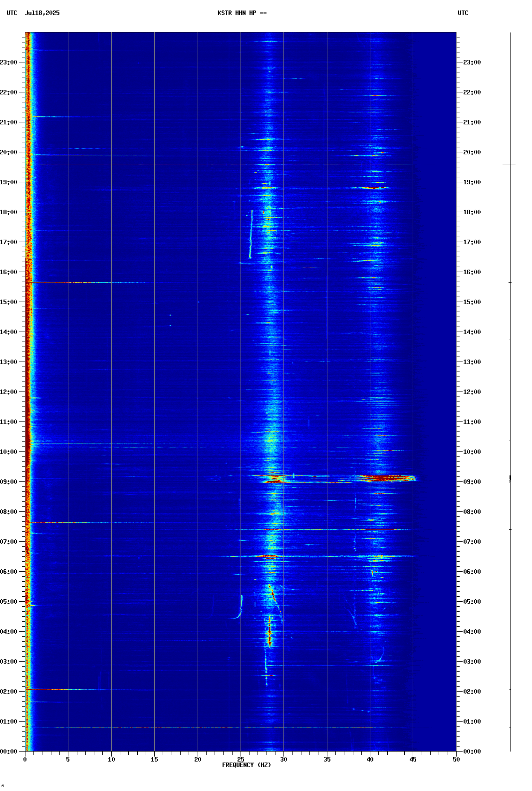
Task: Click the 0 Hz frequency tick label
Action: click(25, 760)
